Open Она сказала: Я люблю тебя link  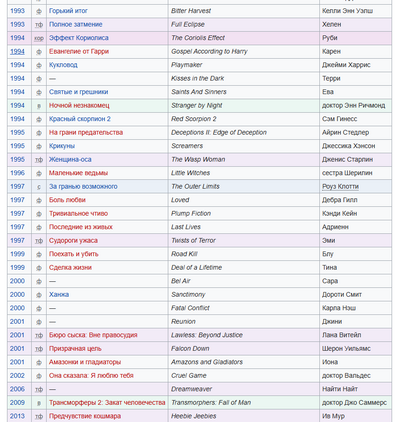click(x=91, y=375)
